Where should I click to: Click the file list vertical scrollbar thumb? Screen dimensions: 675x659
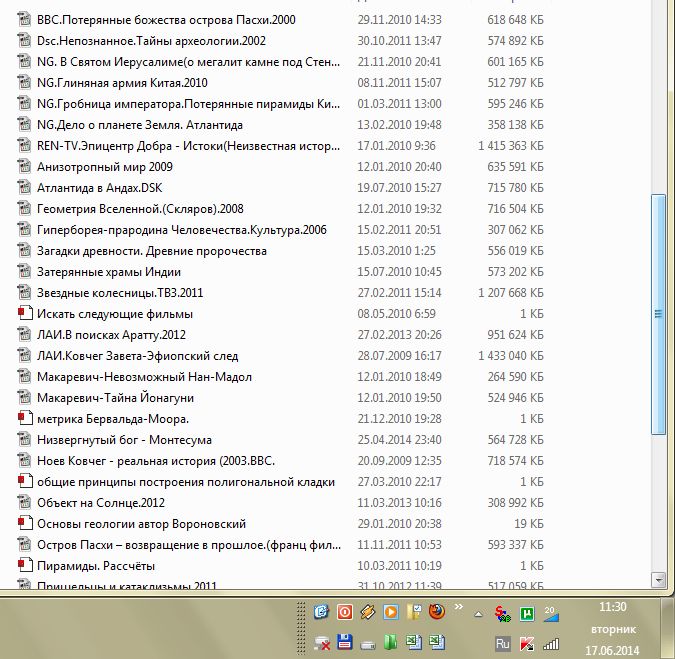pyautogui.click(x=658, y=314)
